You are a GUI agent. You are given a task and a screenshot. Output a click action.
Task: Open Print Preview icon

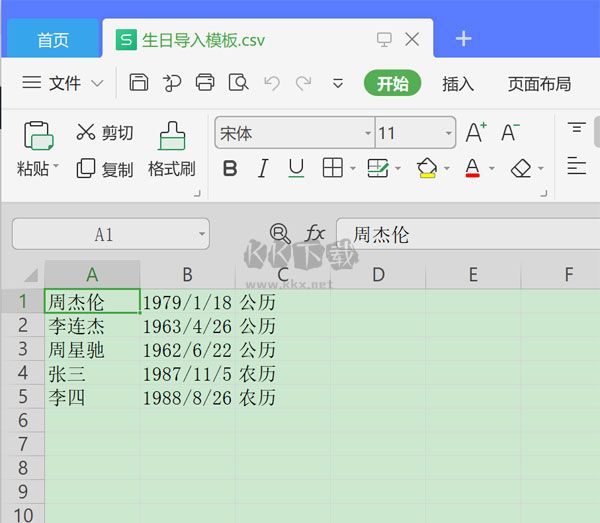(x=238, y=82)
